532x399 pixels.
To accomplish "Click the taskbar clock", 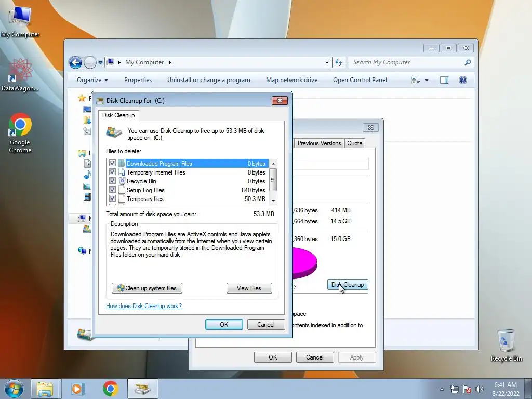I will pos(506,389).
